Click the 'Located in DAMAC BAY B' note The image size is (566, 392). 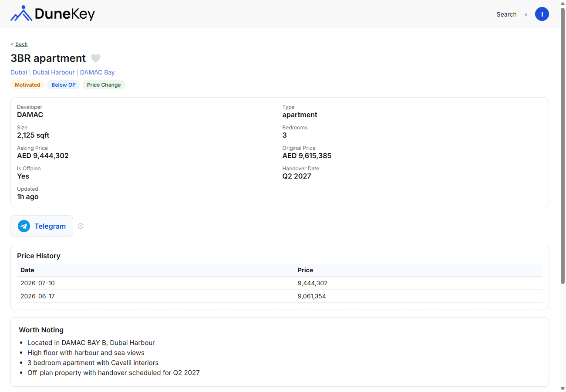(x=91, y=343)
